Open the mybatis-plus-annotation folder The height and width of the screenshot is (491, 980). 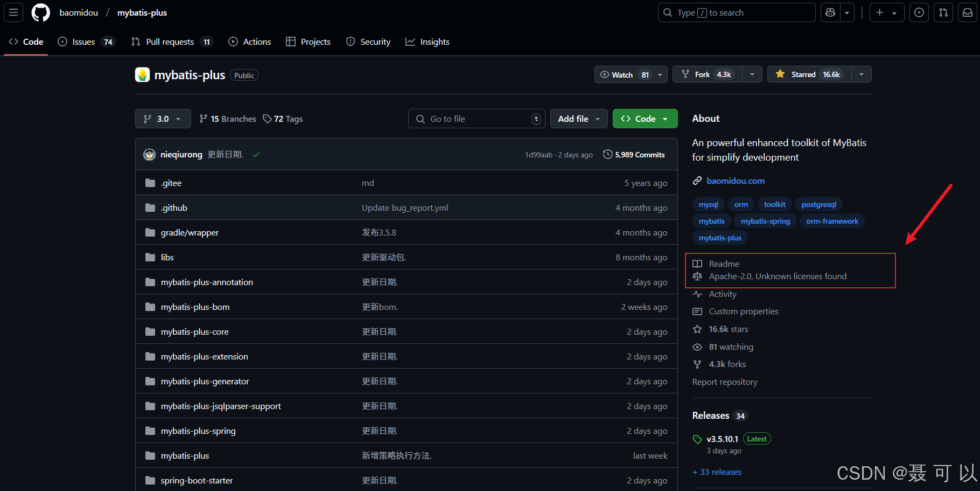pyautogui.click(x=207, y=282)
